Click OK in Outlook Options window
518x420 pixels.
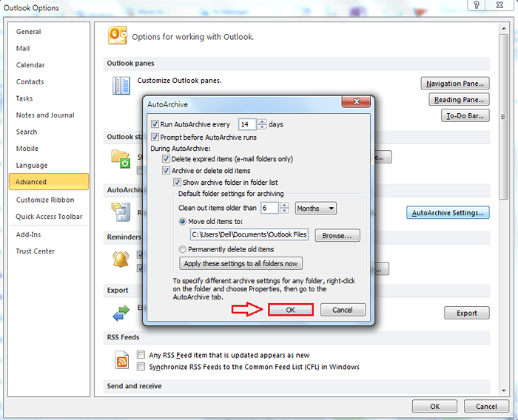click(x=435, y=406)
